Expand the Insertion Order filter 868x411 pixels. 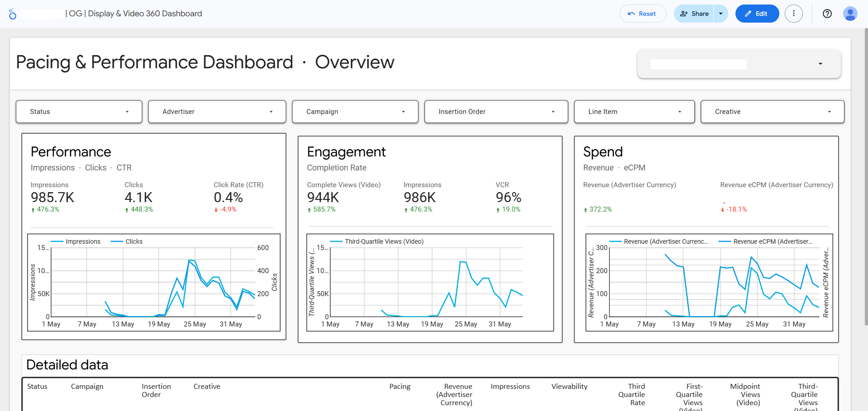[x=496, y=112]
